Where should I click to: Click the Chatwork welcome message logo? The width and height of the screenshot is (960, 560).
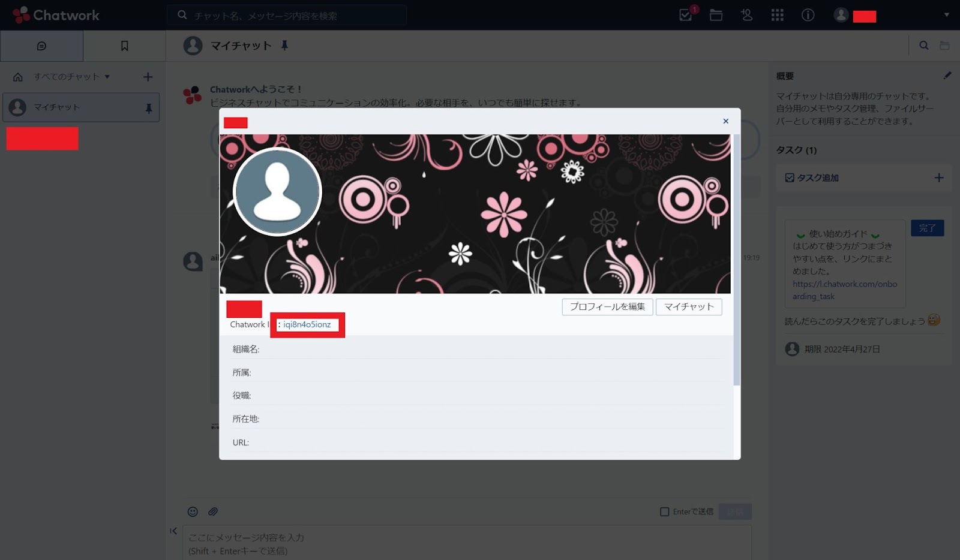coord(193,95)
